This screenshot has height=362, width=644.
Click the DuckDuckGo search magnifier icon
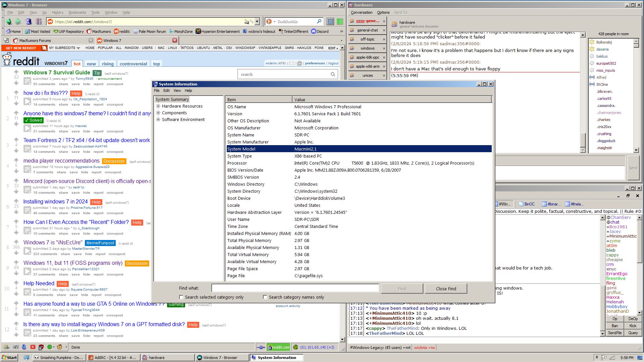(319, 21)
